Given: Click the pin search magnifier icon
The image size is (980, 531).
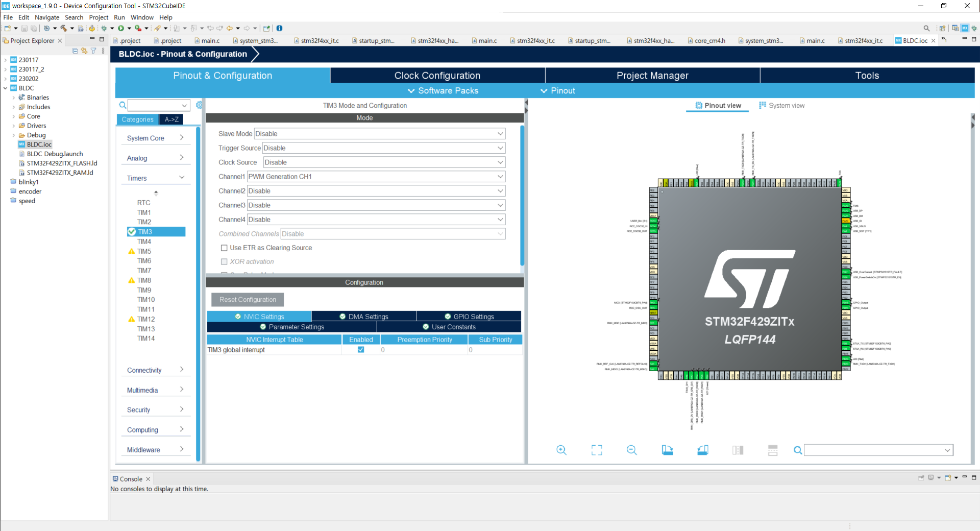Looking at the screenshot, I should (797, 450).
